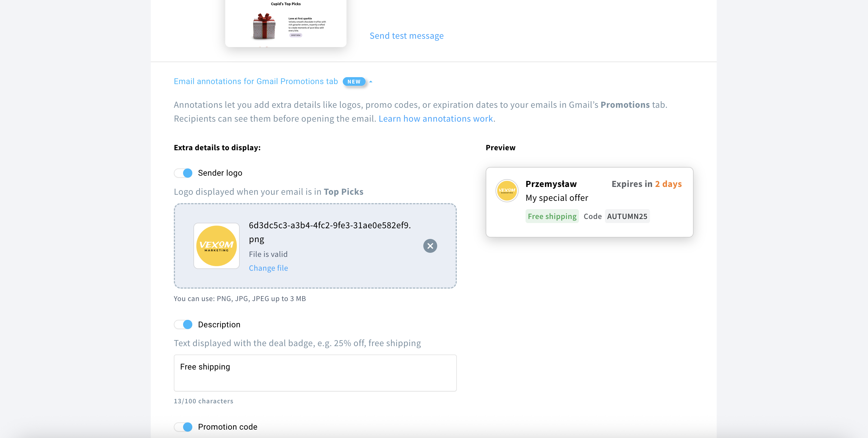Click Send test message link
868x438 pixels.
[x=406, y=36]
